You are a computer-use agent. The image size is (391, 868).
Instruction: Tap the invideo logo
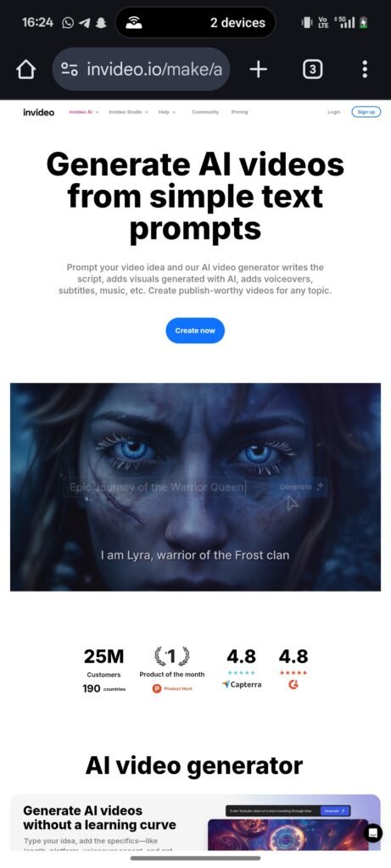(x=39, y=112)
